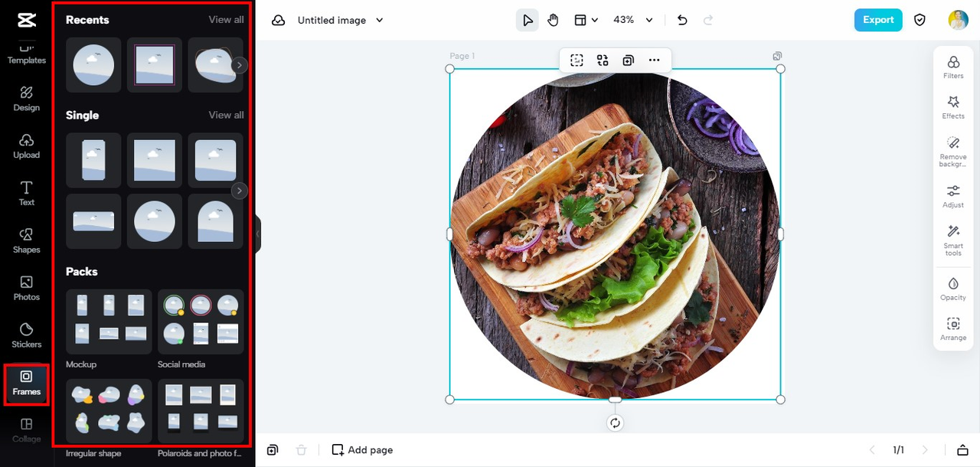Open the Social media frame pack

[x=201, y=322]
